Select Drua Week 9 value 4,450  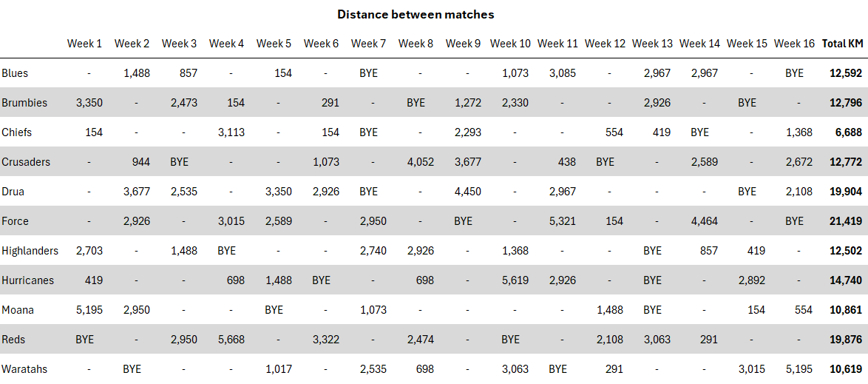pyautogui.click(x=467, y=192)
